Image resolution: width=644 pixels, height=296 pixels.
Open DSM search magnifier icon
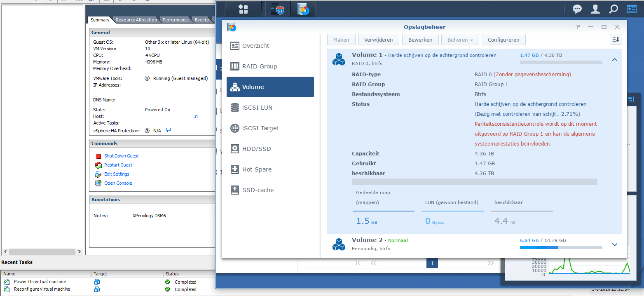tap(614, 9)
